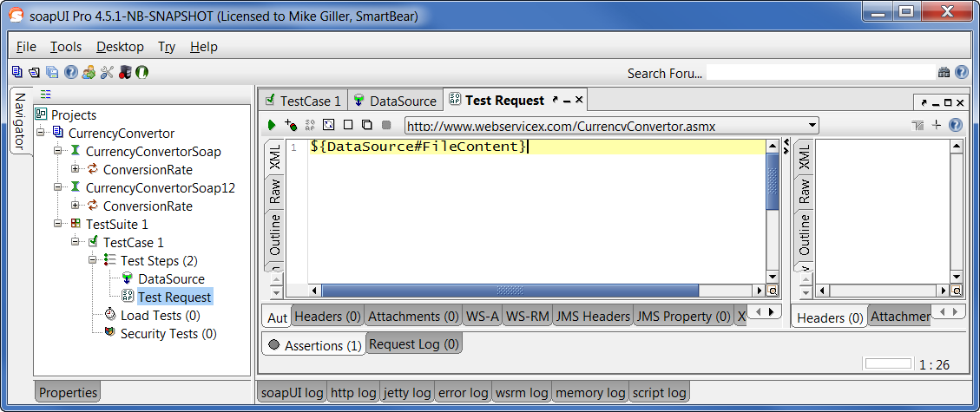Open the JMS Property (0) tab
Screen dimensions: 980x412
pos(683,317)
